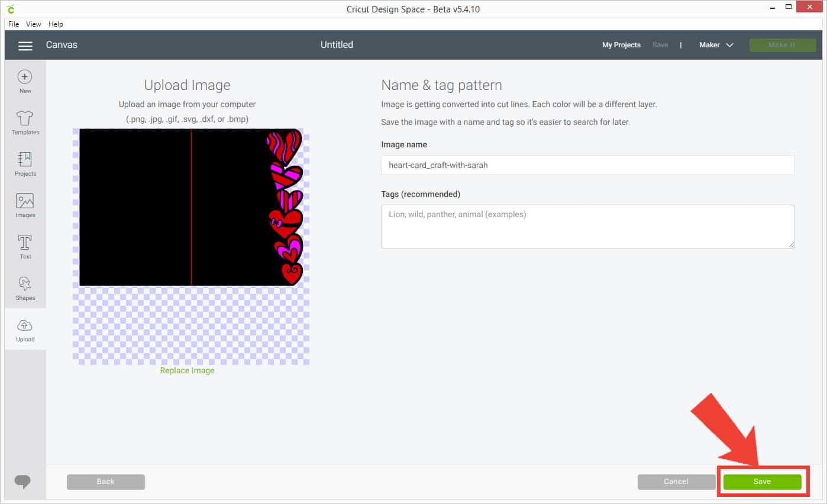The width and height of the screenshot is (827, 504).
Task: Close the Design Space window
Action: (809, 7)
